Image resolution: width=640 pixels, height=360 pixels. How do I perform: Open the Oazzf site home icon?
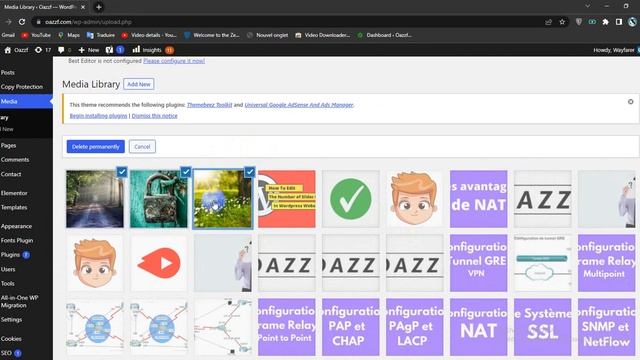click(x=16, y=50)
